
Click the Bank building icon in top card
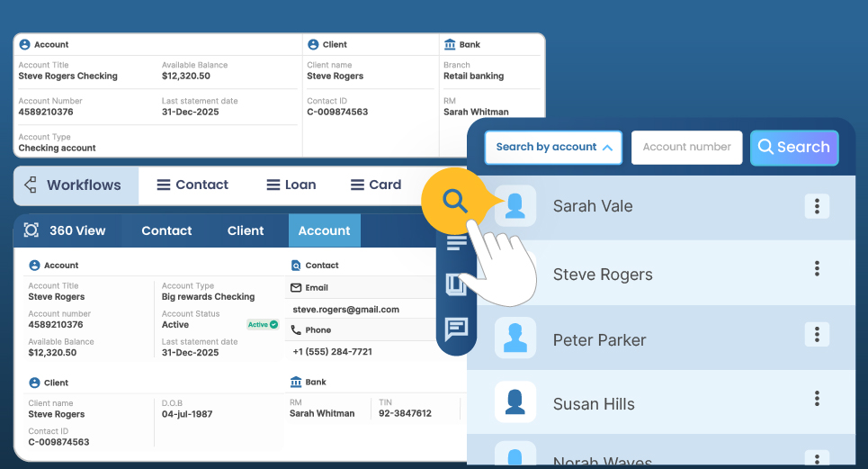[x=450, y=44]
